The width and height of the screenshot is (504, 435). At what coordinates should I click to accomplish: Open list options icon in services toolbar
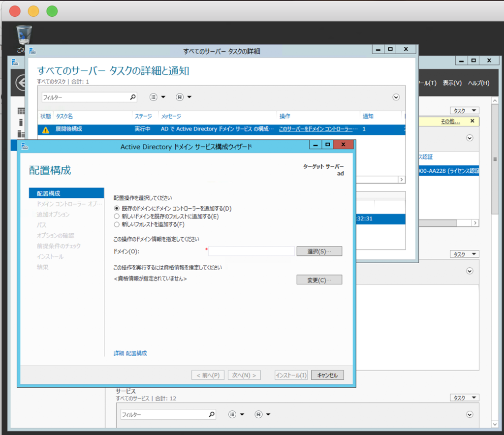[232, 414]
